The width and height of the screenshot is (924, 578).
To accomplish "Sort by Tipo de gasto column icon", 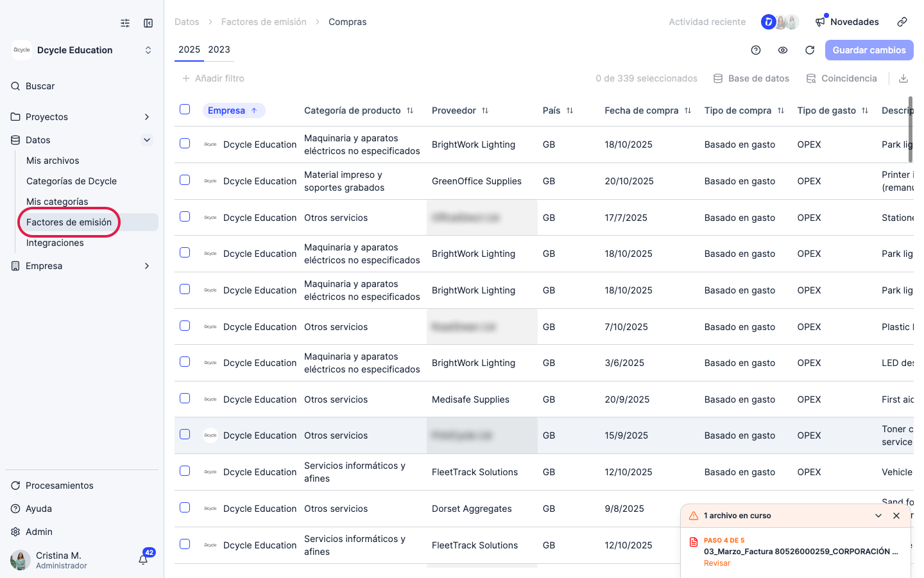I will pos(865,110).
